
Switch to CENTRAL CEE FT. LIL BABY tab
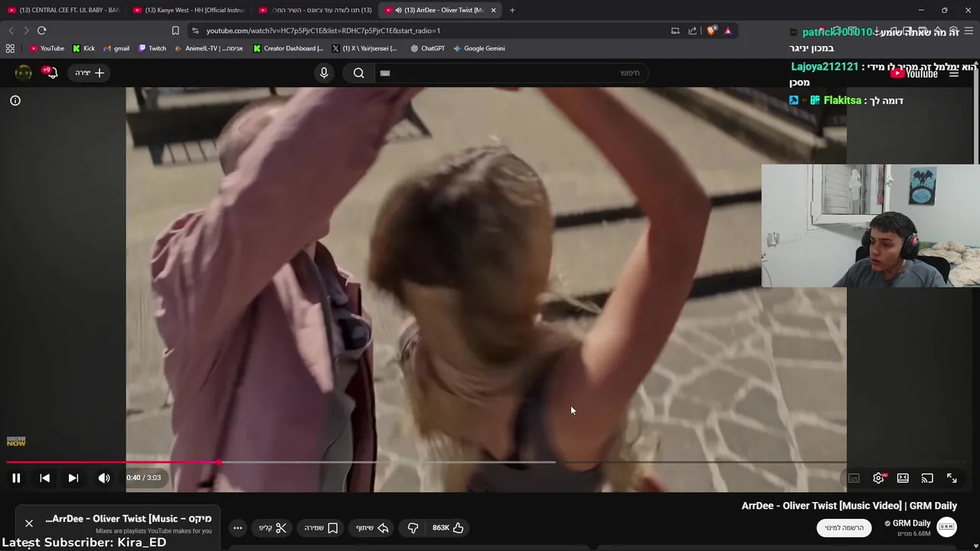click(64, 10)
